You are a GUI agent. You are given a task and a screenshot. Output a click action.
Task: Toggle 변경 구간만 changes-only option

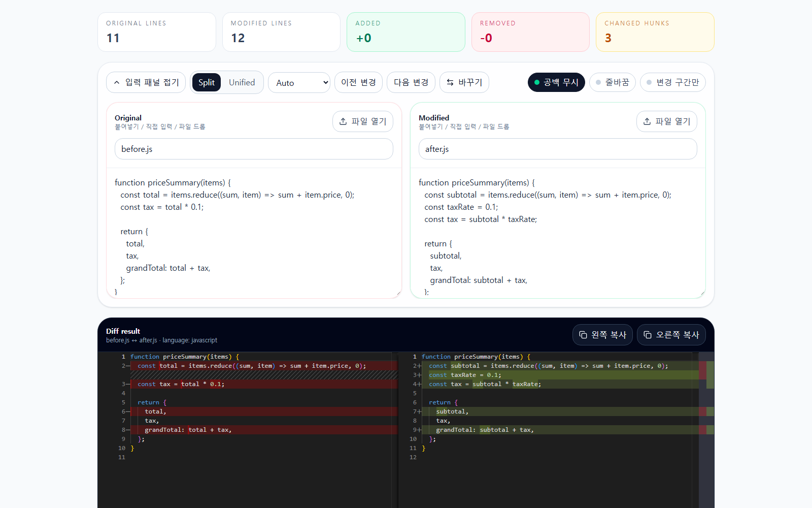673,82
